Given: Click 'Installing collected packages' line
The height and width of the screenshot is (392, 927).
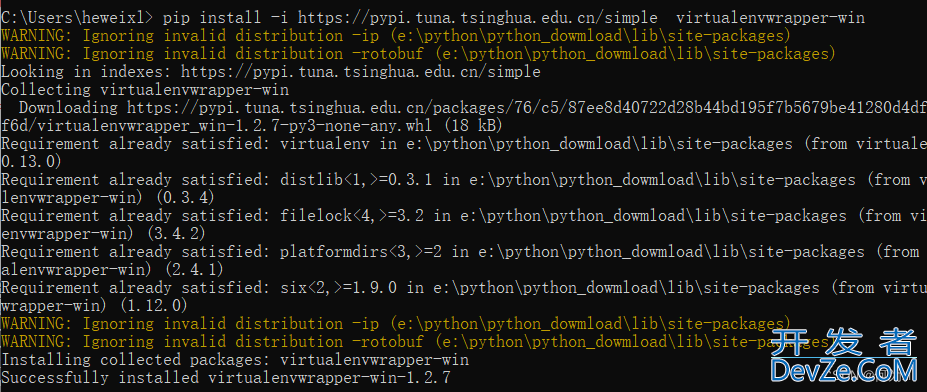Looking at the screenshot, I should tap(235, 360).
